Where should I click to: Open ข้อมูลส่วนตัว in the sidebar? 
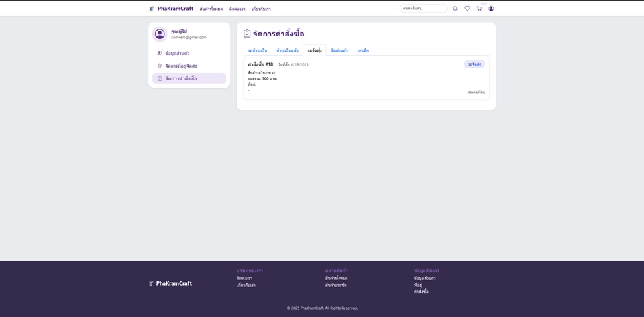(177, 53)
